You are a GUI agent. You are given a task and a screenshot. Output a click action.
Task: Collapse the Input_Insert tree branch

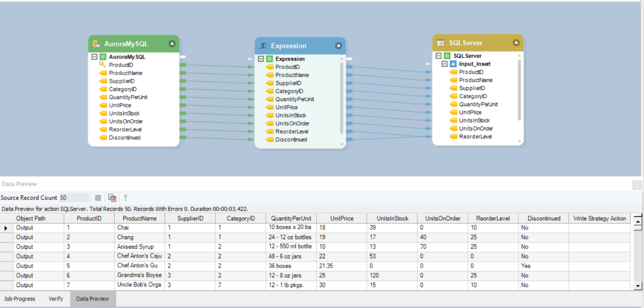[445, 64]
